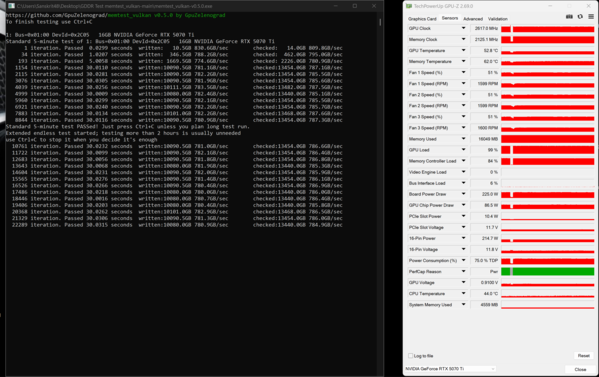Open the GPU Load dropdown arrow
This screenshot has height=377, width=599.
coord(463,150)
